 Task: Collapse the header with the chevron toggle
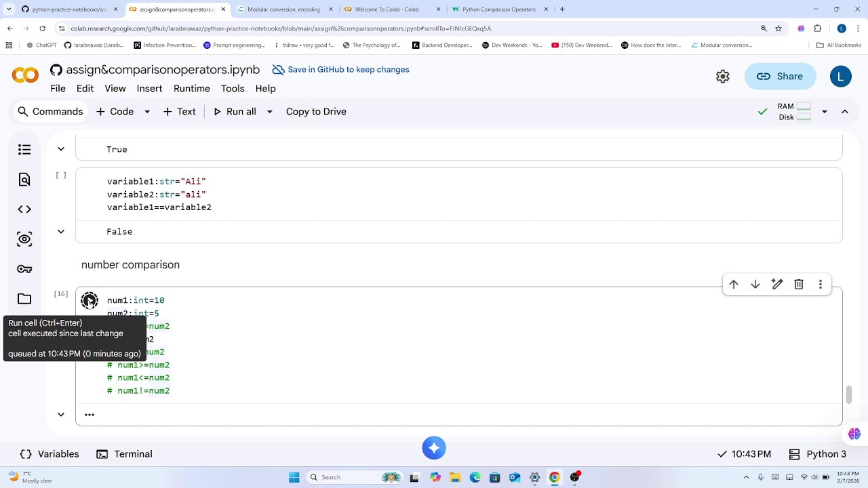click(x=845, y=112)
